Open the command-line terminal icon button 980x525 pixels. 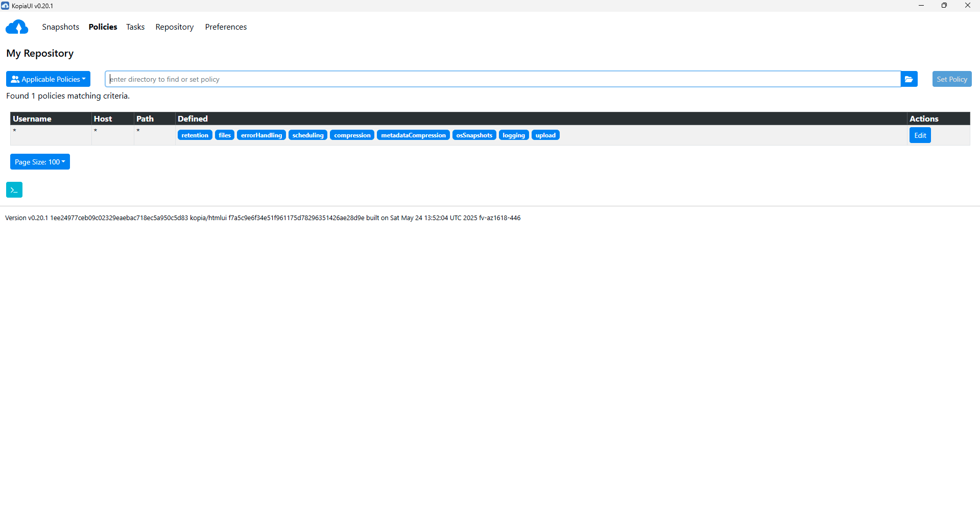click(x=14, y=190)
